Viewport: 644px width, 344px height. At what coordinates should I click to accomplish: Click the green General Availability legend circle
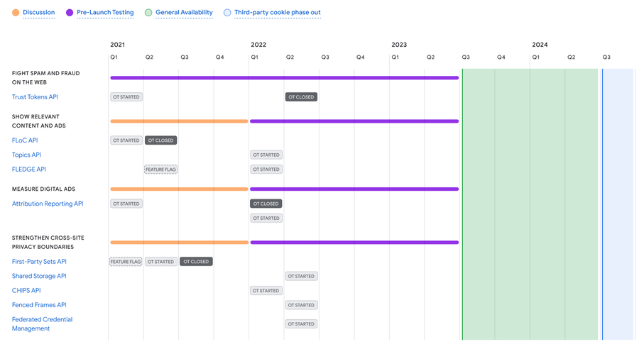[148, 13]
